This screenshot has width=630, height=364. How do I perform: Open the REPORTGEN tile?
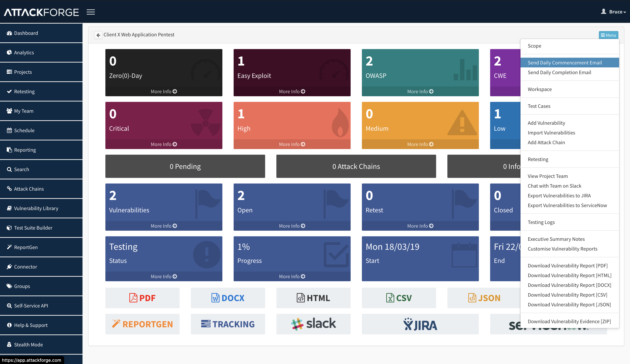(x=142, y=324)
